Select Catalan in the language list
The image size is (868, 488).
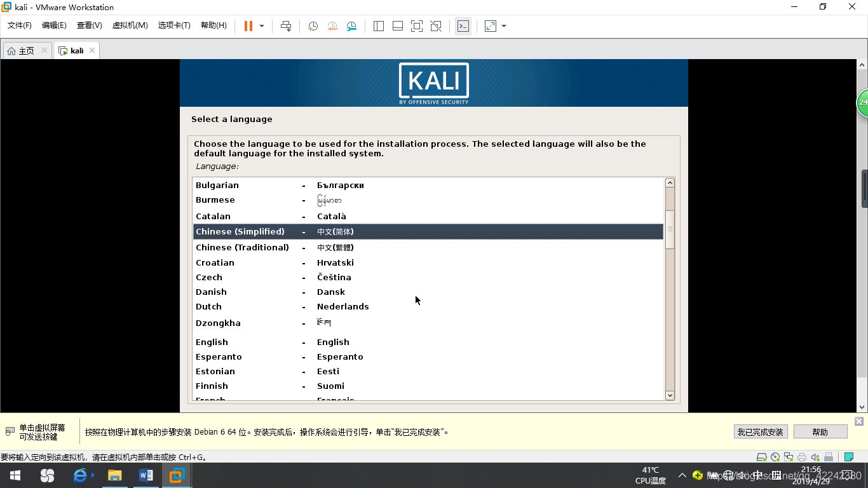428,216
